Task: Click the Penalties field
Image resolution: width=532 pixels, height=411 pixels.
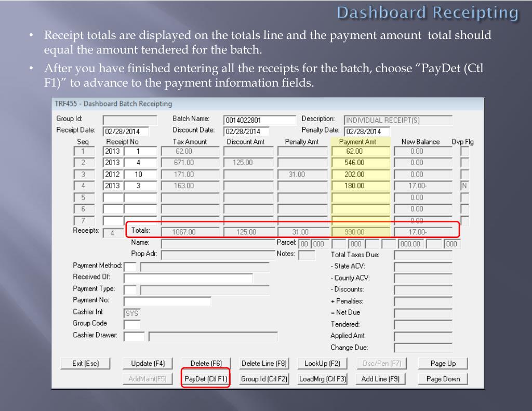Action: click(423, 302)
